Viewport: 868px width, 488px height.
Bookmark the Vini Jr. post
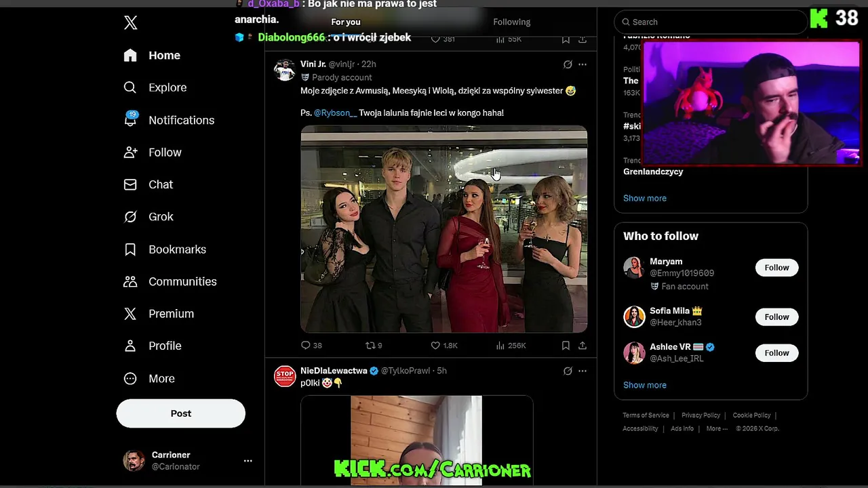(566, 346)
